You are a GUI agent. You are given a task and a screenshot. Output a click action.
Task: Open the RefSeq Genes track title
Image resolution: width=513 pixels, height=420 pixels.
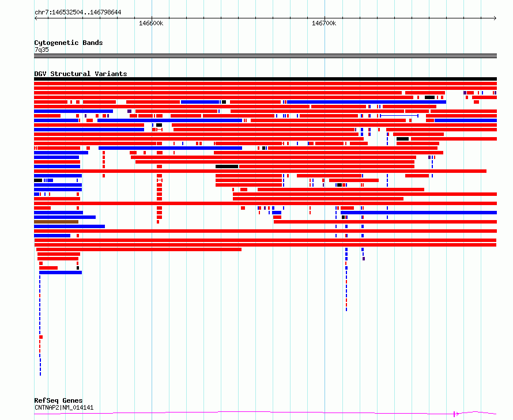tap(58, 401)
